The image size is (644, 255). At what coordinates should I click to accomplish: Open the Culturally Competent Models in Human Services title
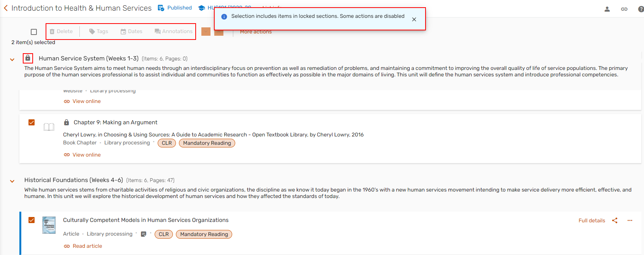[146, 220]
